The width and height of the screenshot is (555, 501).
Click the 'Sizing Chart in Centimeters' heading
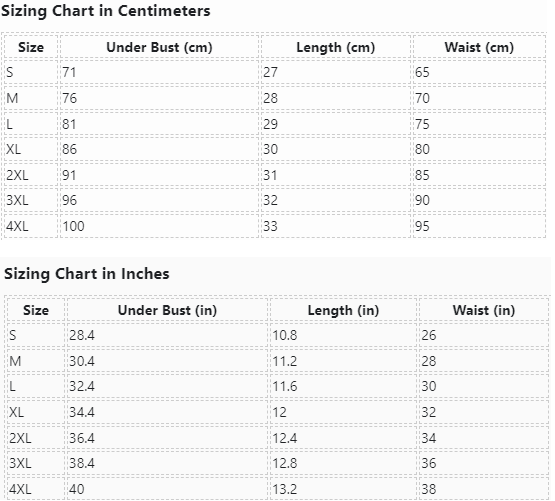coord(105,11)
